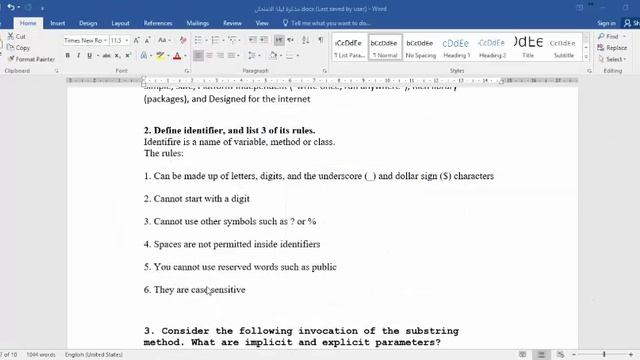Zoom out using the minus button

point(574,354)
